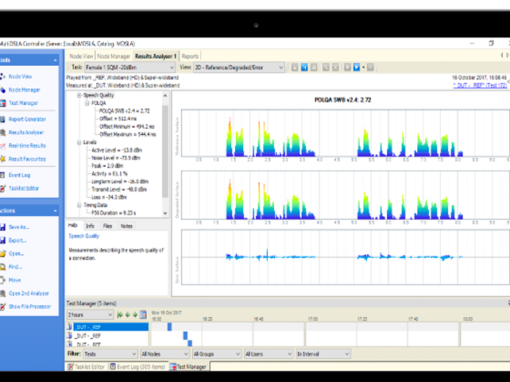
Task: Switch to the Reports tab
Action: 190,56
